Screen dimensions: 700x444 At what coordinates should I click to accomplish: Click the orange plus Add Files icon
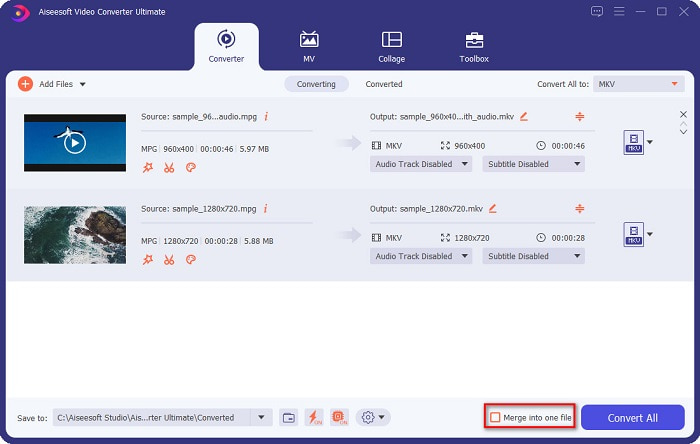(x=25, y=84)
